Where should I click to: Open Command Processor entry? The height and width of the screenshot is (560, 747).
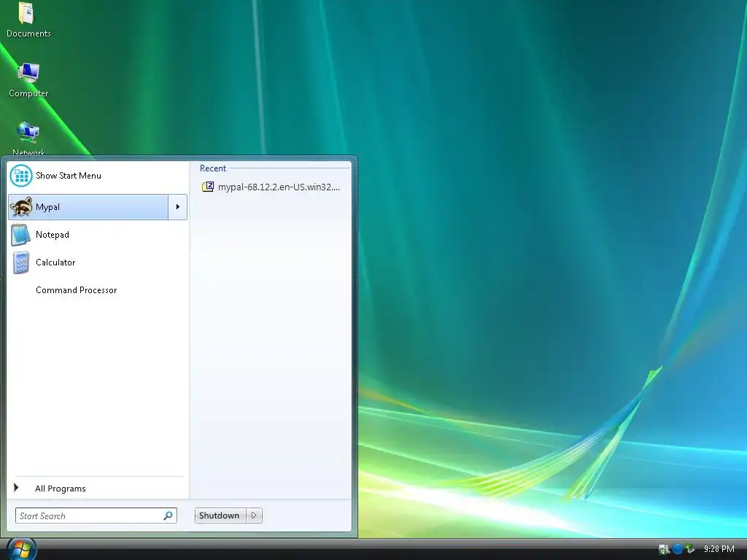[x=98, y=290]
